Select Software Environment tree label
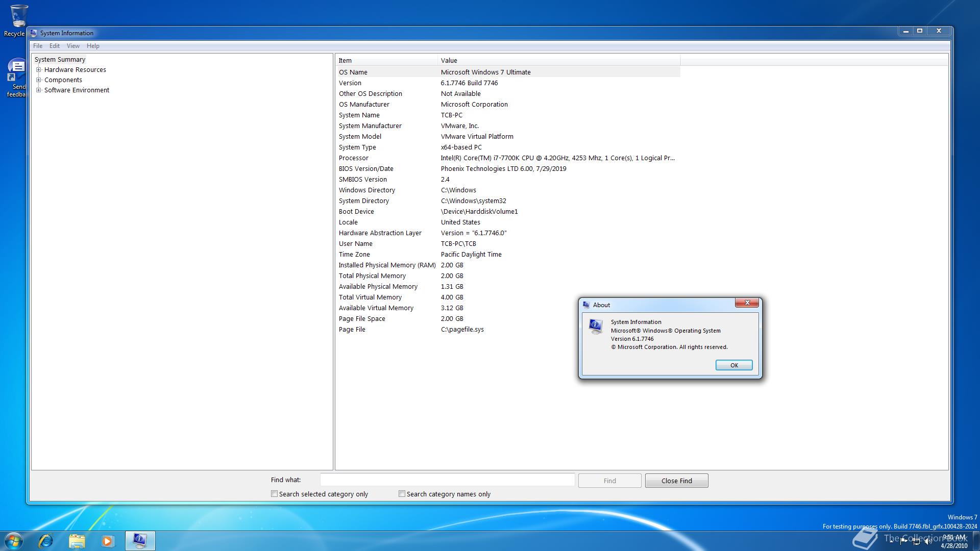Image resolution: width=980 pixels, height=551 pixels. click(x=77, y=90)
